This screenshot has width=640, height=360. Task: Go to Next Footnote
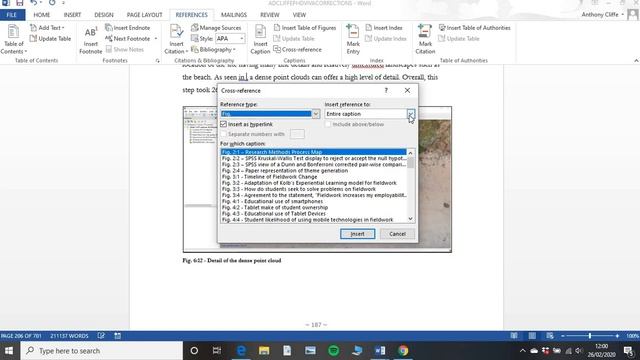click(x=128, y=38)
